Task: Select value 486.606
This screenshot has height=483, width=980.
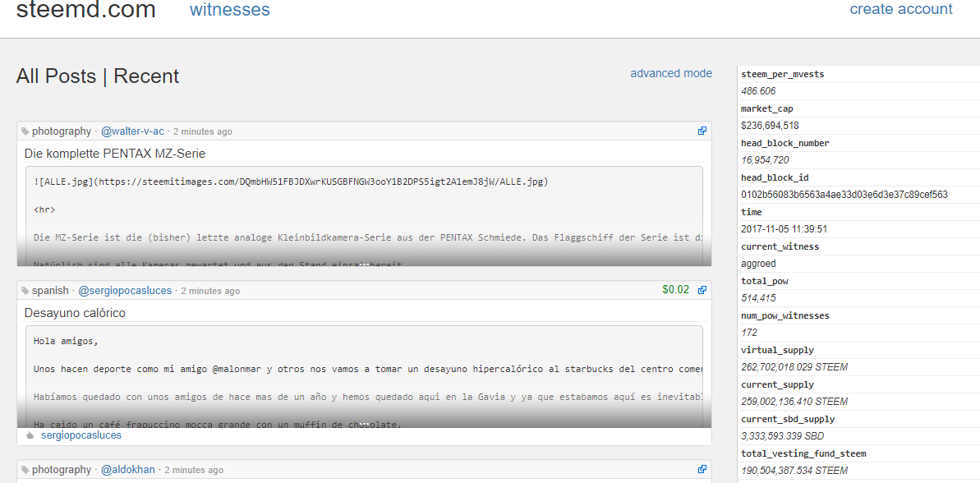Action: tap(758, 91)
